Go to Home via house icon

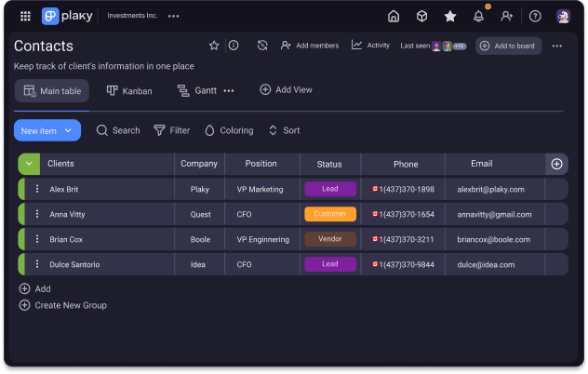394,16
